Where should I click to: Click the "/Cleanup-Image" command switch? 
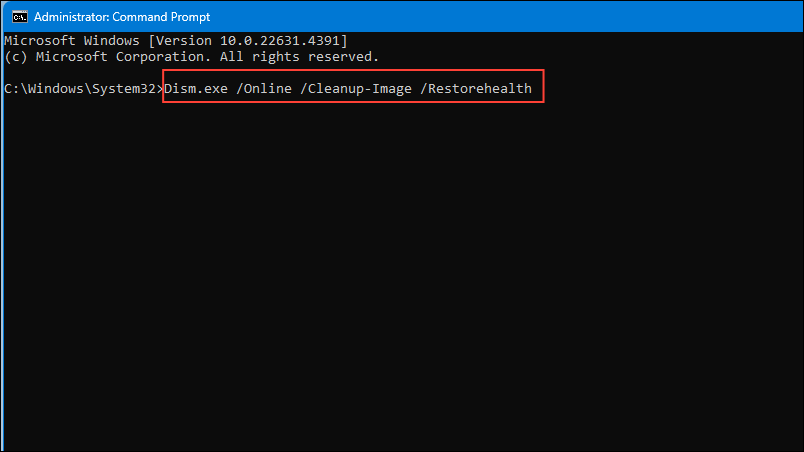coord(356,89)
